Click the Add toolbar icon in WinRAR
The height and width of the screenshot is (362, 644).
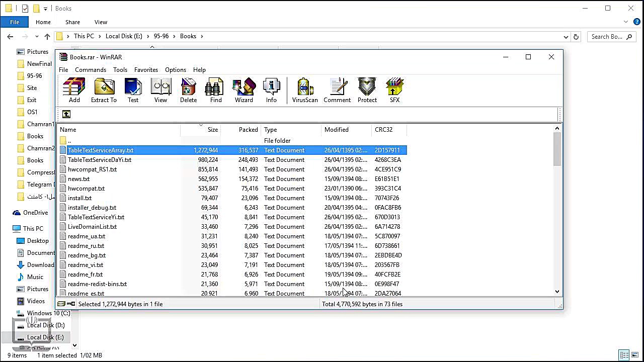tap(74, 90)
